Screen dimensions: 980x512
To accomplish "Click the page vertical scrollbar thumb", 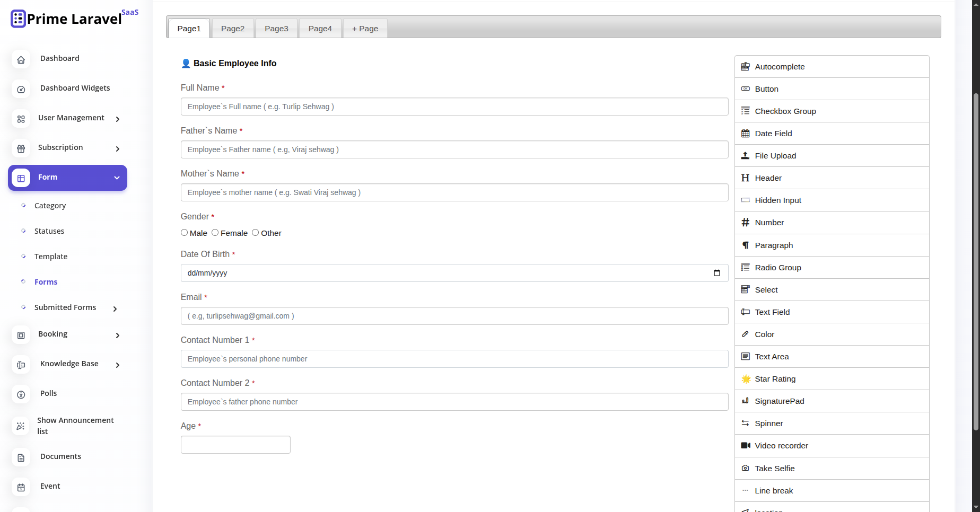I will coord(976,262).
